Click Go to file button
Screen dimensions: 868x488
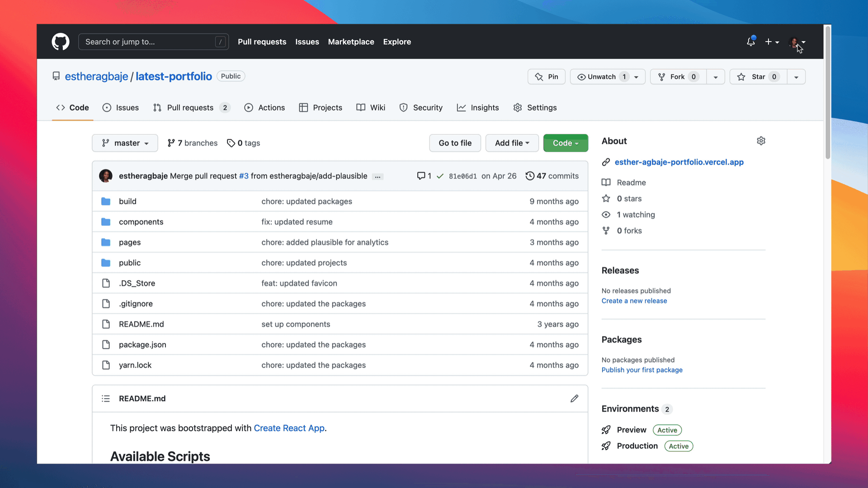(x=455, y=143)
